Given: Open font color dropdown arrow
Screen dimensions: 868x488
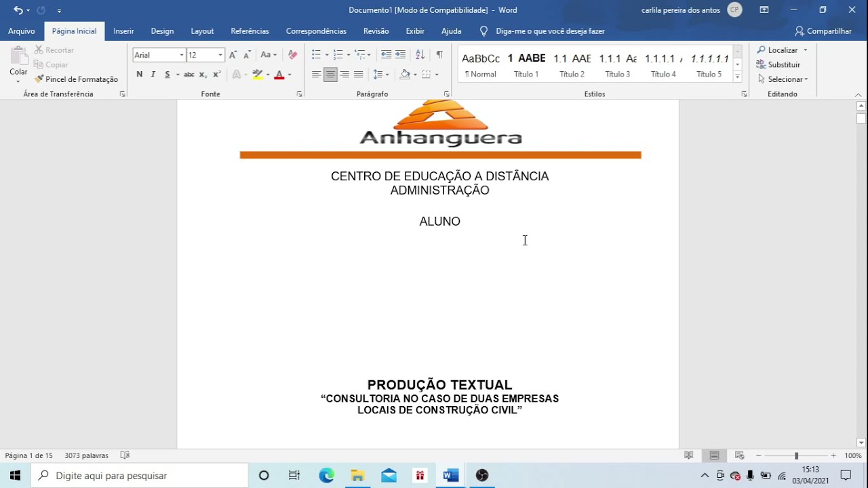Looking at the screenshot, I should 290,75.
